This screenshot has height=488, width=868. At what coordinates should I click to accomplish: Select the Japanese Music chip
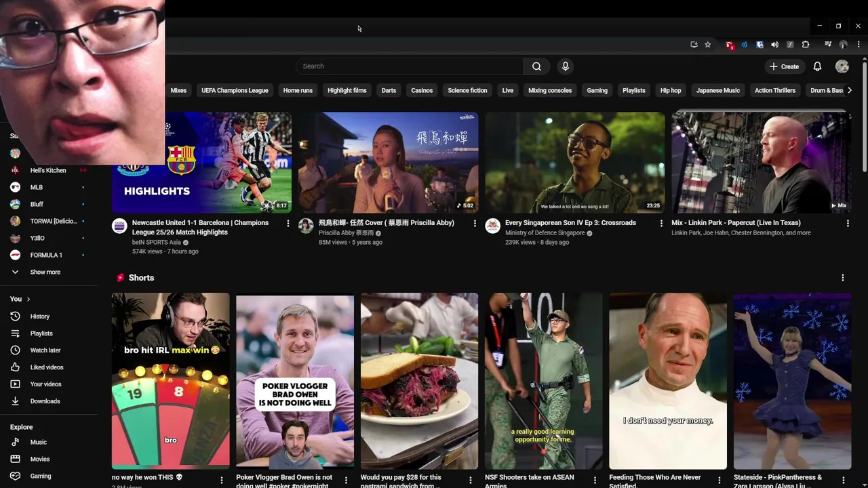[x=718, y=90]
